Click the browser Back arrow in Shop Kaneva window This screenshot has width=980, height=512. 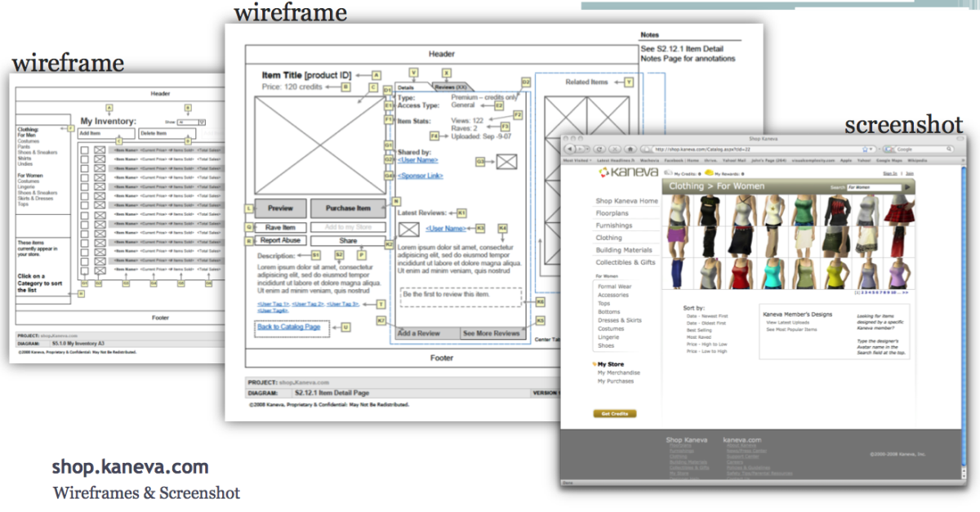(570, 149)
